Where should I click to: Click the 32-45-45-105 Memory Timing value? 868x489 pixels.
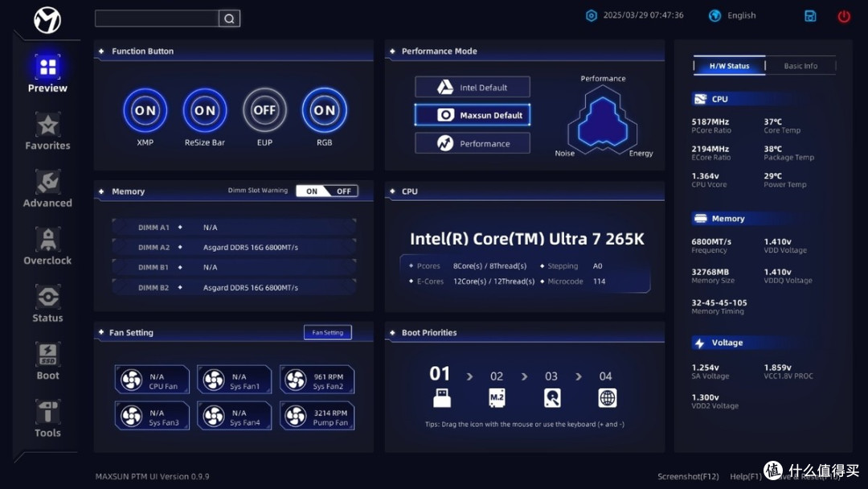tap(719, 302)
